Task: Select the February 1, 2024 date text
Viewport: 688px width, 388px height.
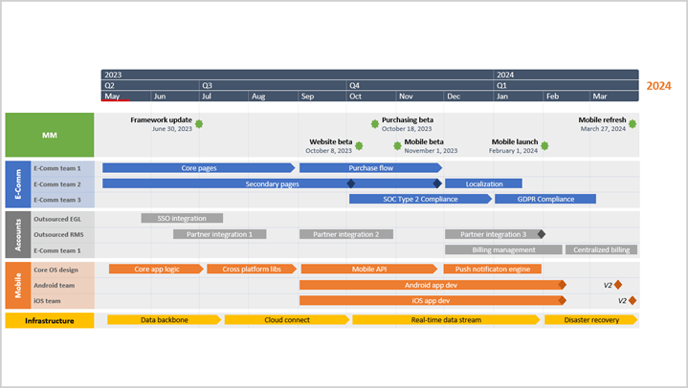Action: [513, 151]
